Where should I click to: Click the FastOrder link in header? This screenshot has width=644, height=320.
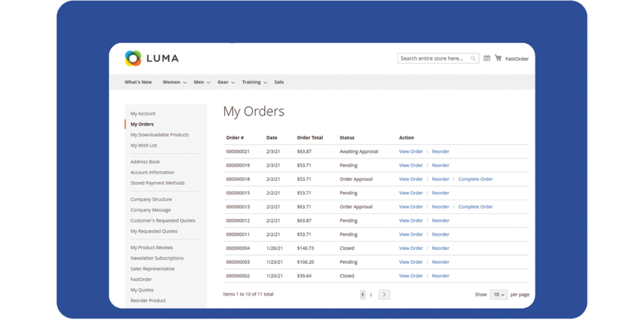point(517,59)
